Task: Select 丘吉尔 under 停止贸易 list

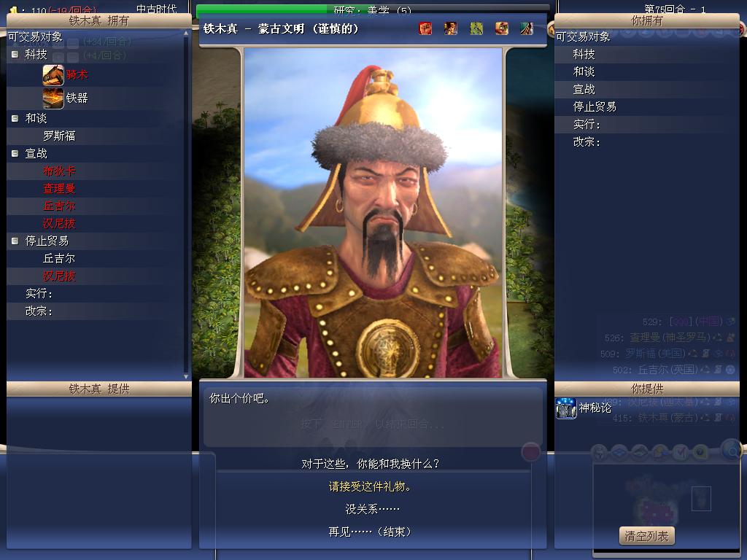Action: [59, 259]
